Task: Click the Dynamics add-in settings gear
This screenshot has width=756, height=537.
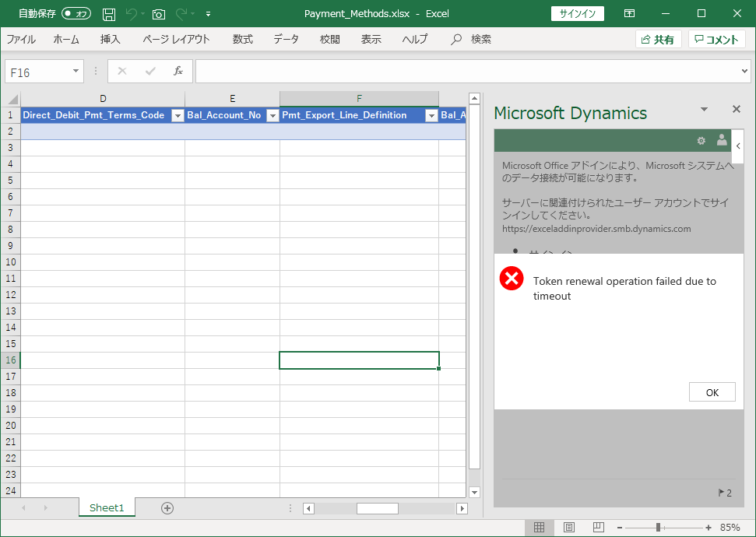Action: [x=701, y=141]
